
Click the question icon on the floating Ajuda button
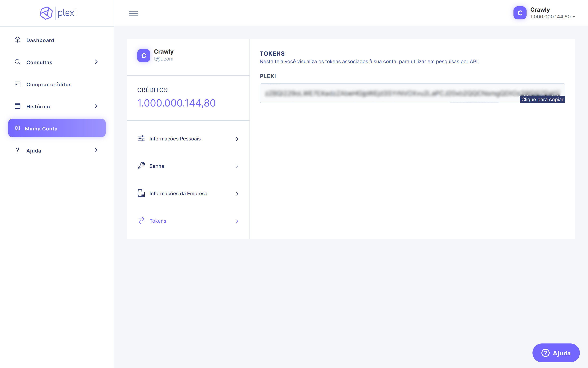(546, 353)
